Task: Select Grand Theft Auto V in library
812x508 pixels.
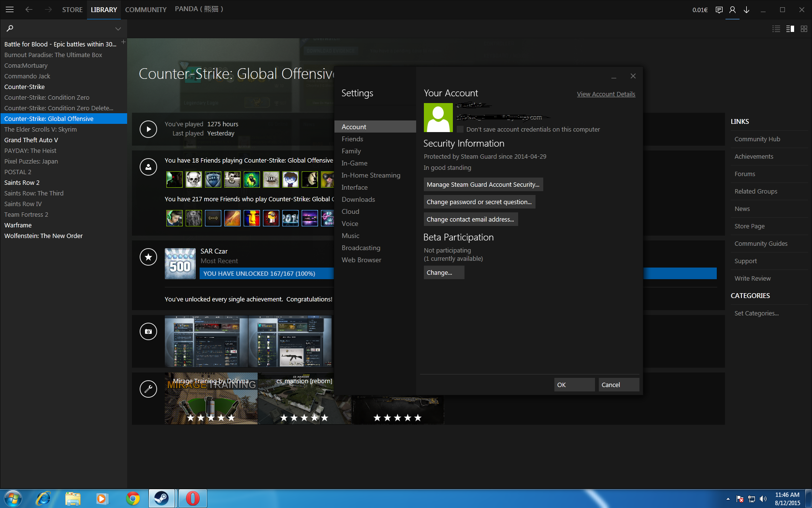Action: click(x=63, y=140)
